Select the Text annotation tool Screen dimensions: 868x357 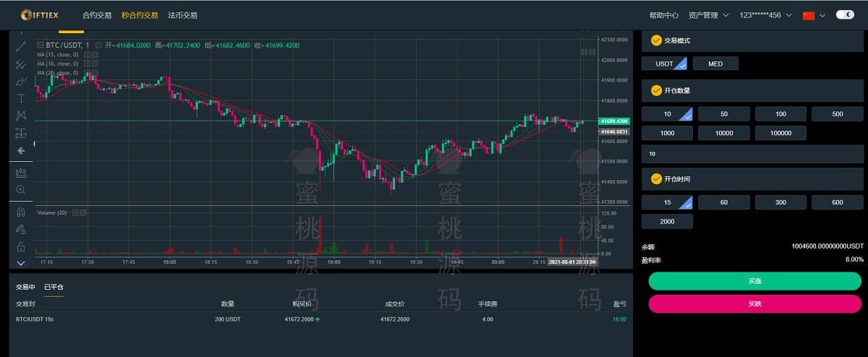20,98
